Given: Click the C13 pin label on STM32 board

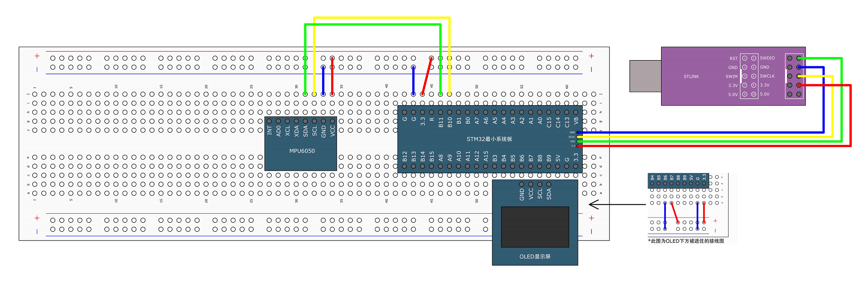Looking at the screenshot, I should pyautogui.click(x=567, y=122).
